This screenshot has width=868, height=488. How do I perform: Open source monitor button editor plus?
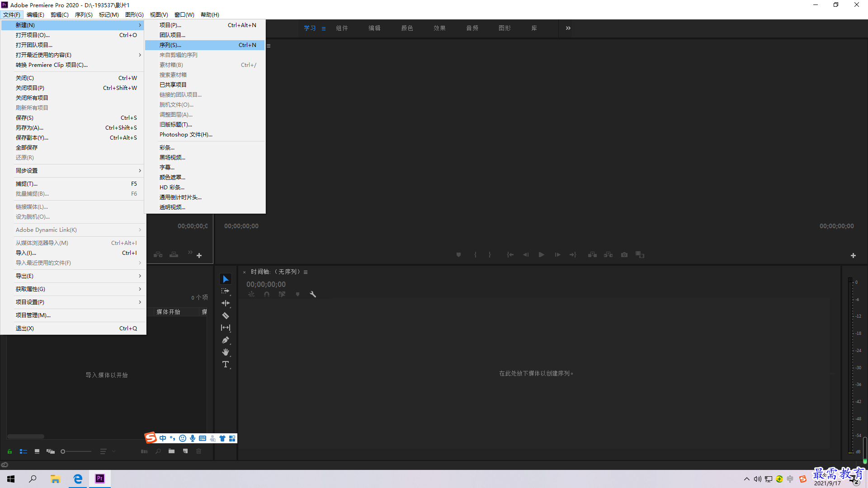(x=199, y=256)
